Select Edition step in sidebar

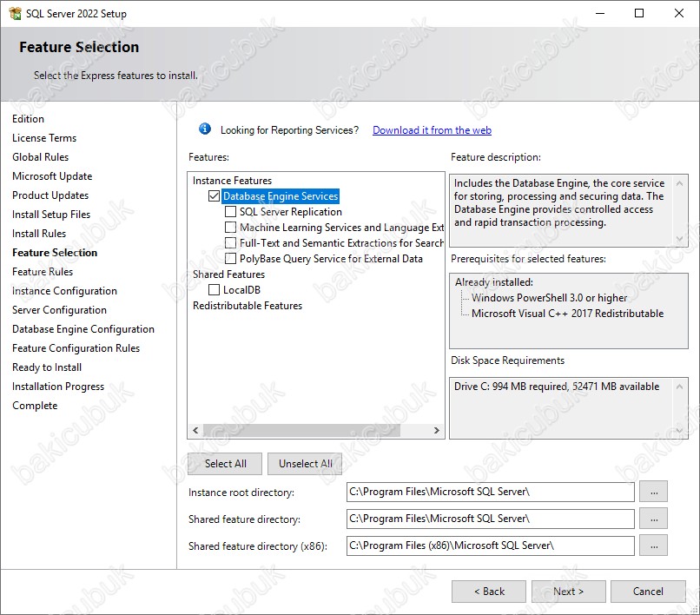pyautogui.click(x=28, y=119)
